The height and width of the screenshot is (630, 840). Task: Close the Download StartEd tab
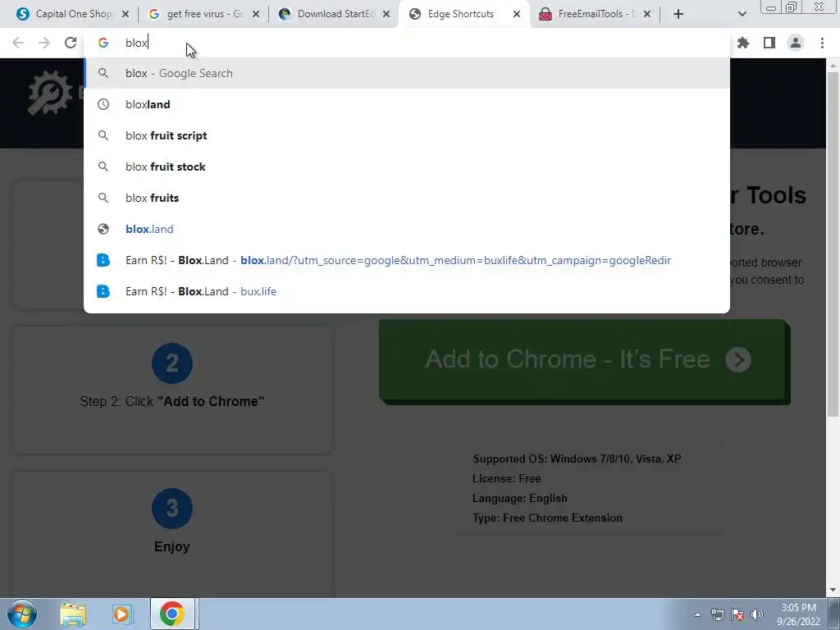(x=386, y=14)
